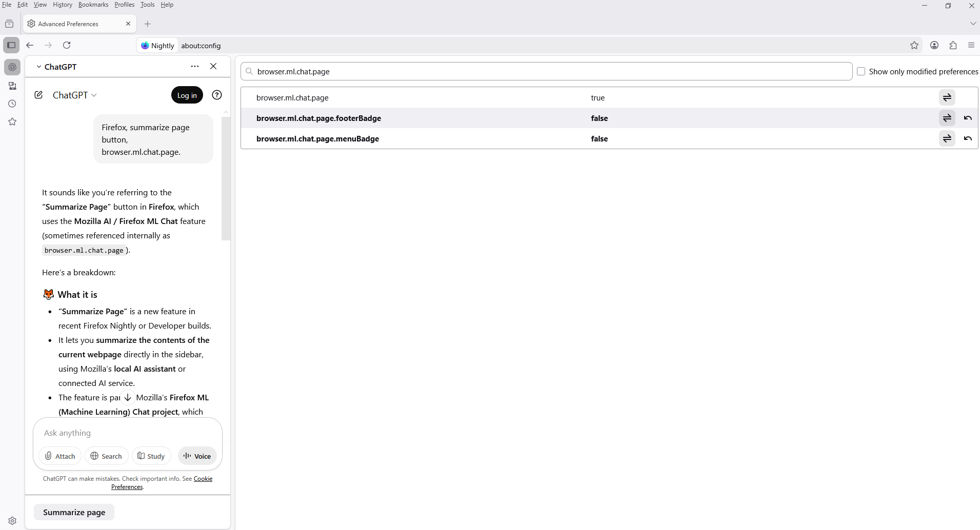Open the Firefox View icon in the tab bar
The height and width of the screenshot is (530, 980).
9,24
